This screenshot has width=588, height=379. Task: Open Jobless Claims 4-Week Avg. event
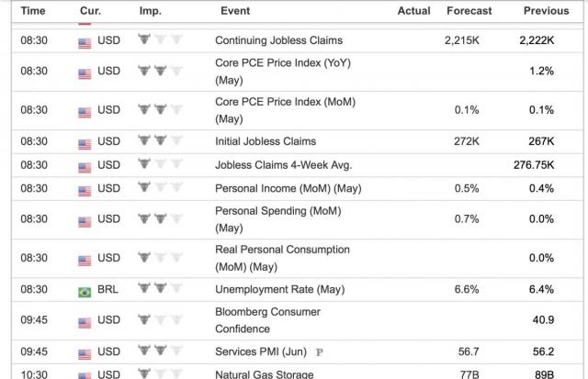(284, 165)
